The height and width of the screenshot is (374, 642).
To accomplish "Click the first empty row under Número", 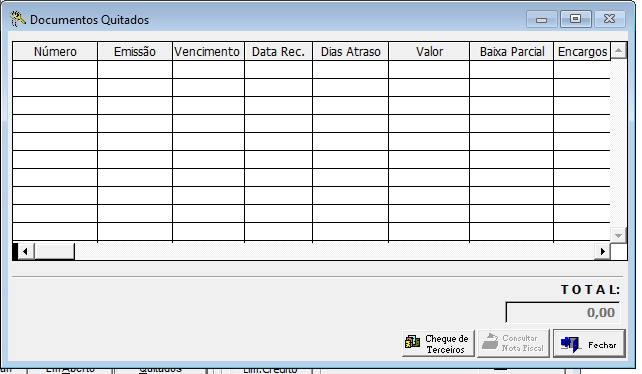I will (55, 69).
